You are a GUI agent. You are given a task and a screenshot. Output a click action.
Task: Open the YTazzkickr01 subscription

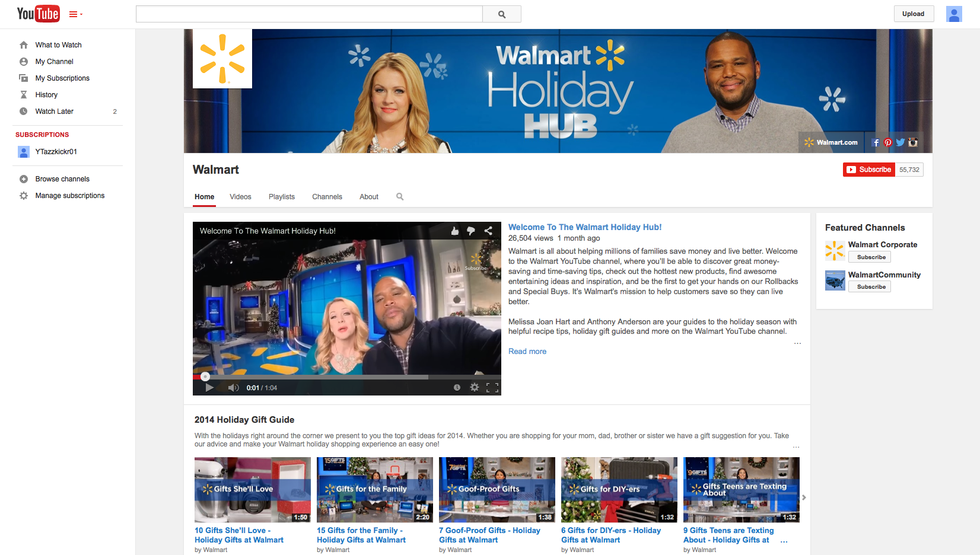coord(56,152)
